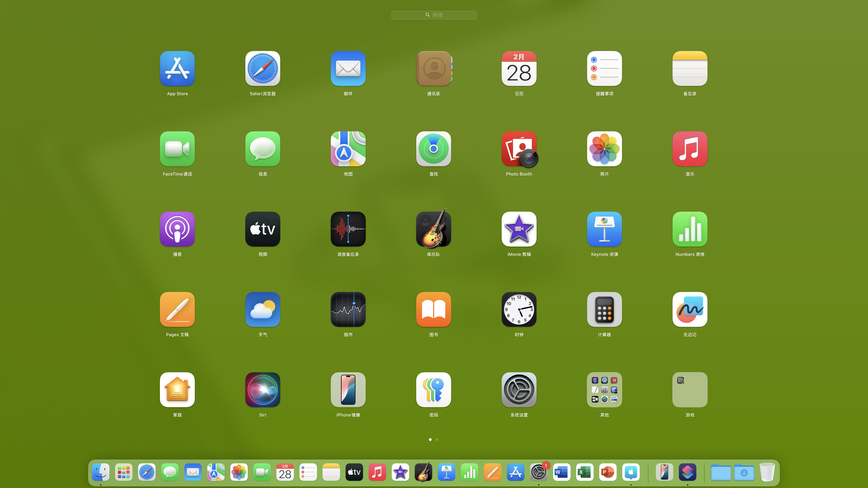Image resolution: width=868 pixels, height=488 pixels.
Task: Open the Passwords (密码) app
Action: pos(433,390)
